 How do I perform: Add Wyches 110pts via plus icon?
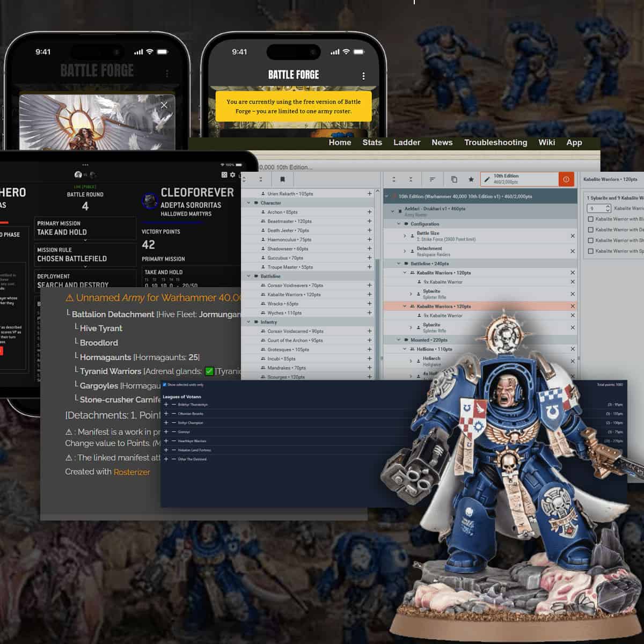point(369,313)
